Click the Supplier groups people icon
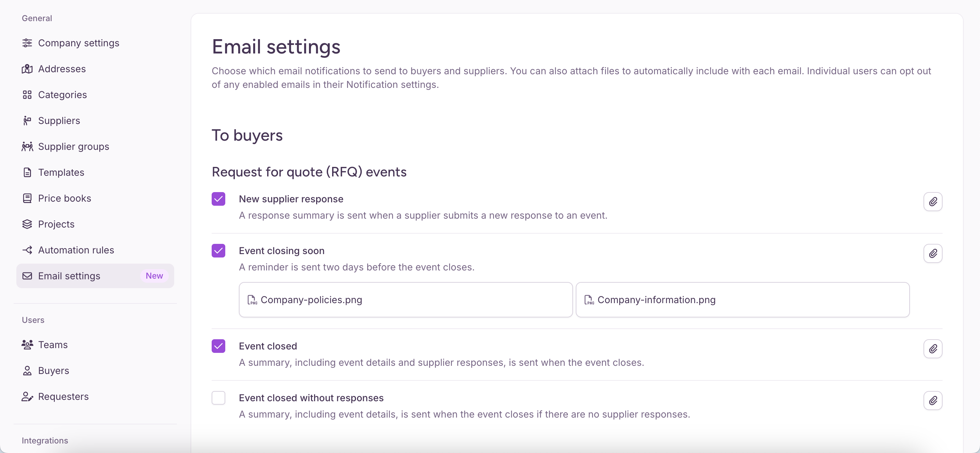This screenshot has width=980, height=453. pyautogui.click(x=27, y=146)
